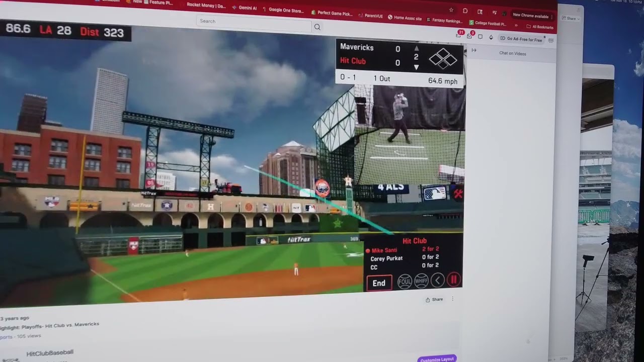Open the Chrome three-dot menu
This screenshot has height=362, width=644.
pyautogui.click(x=552, y=17)
